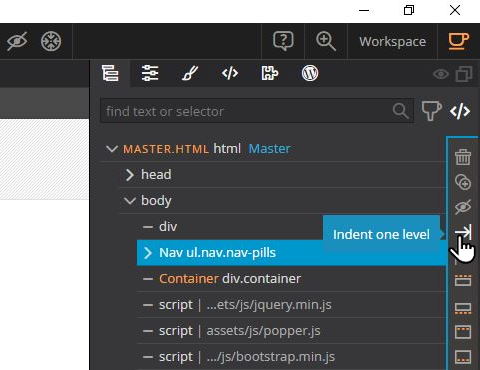Open the Style brush tab
480x370 pixels.
tap(190, 73)
